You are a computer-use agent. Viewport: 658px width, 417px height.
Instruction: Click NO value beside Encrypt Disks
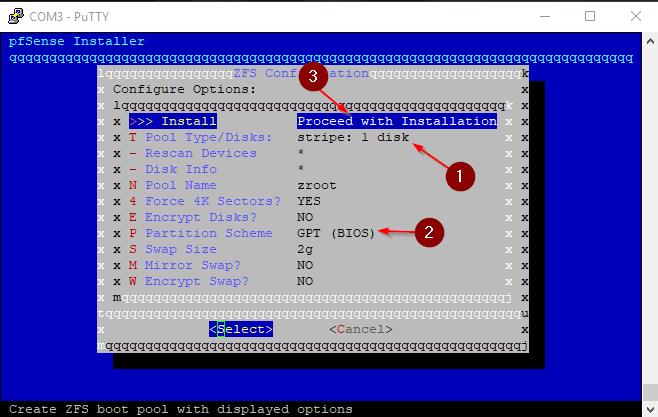click(x=305, y=217)
